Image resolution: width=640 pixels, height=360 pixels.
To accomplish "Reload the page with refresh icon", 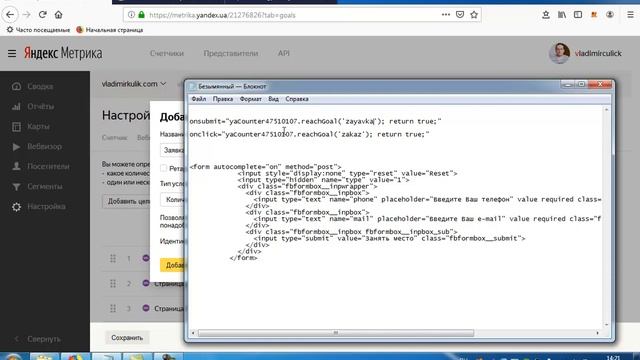I will [42, 15].
